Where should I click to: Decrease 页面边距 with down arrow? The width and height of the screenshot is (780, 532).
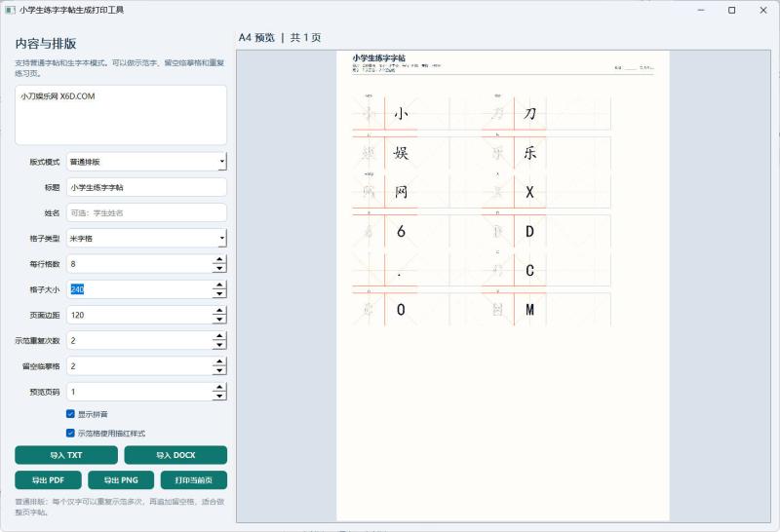pyautogui.click(x=218, y=320)
